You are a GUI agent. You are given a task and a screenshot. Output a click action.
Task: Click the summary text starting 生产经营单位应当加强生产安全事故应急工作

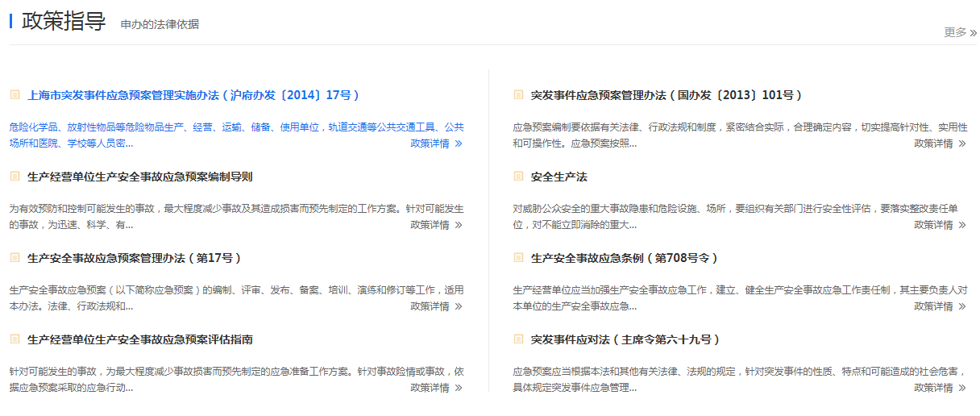click(741, 298)
